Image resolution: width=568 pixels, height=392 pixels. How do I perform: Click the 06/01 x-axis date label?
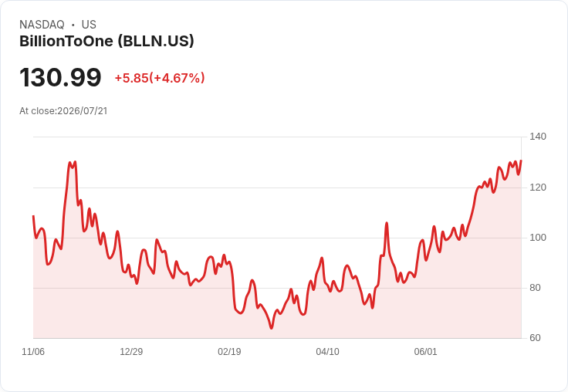[x=426, y=352]
